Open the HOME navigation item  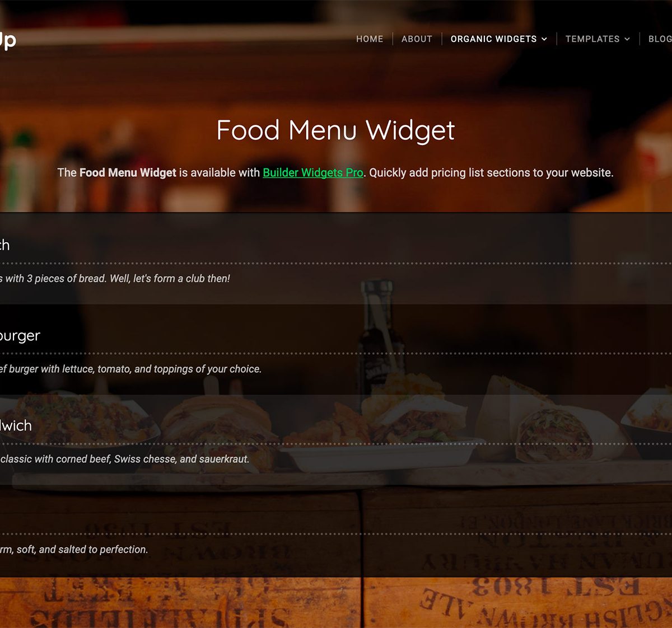[370, 39]
